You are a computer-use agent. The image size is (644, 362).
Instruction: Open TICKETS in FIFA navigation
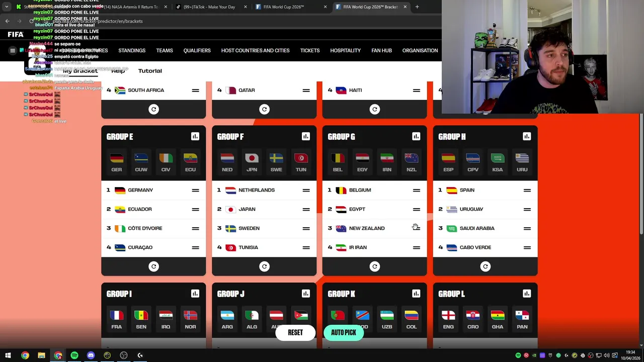click(x=310, y=50)
